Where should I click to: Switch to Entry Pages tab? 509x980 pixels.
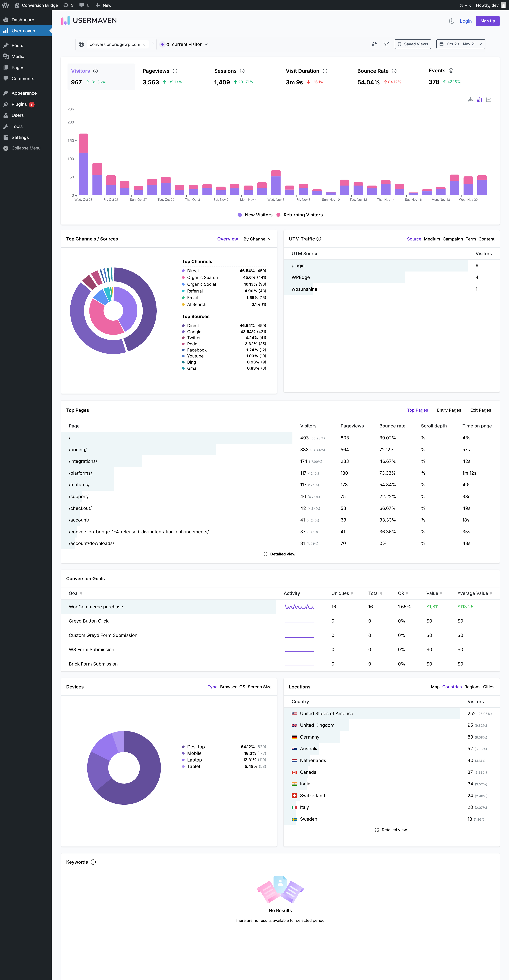pos(449,410)
